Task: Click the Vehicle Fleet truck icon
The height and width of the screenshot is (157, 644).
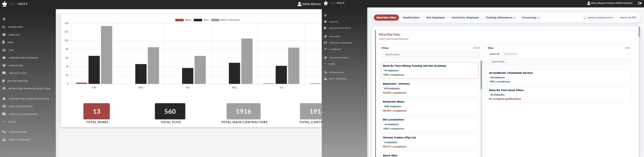Action: (x=4, y=73)
